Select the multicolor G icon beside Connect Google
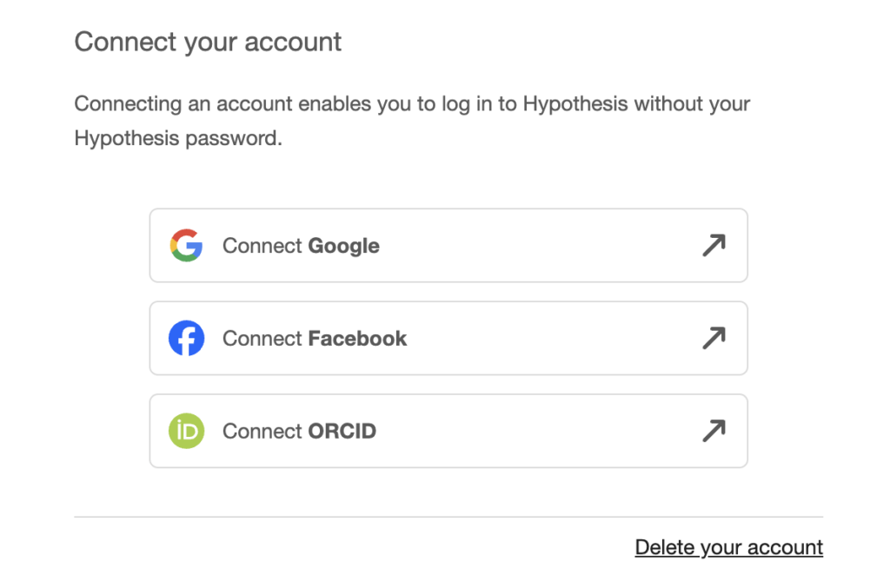This screenshot has width=890, height=588. pyautogui.click(x=185, y=246)
